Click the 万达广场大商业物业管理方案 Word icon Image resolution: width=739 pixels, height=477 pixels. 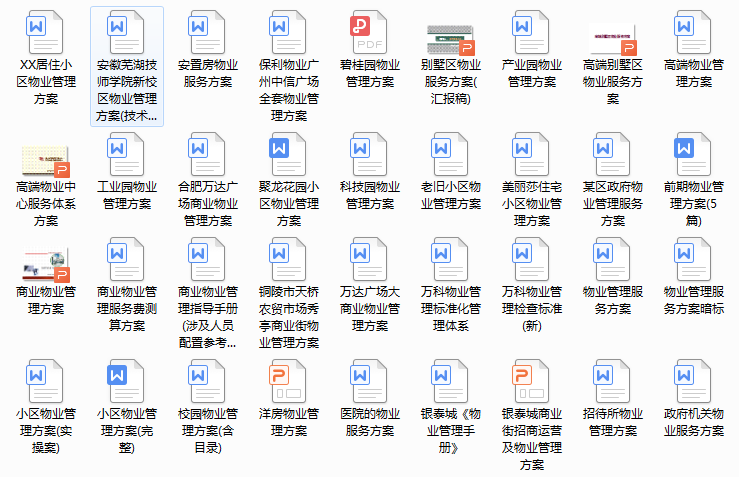point(370,259)
